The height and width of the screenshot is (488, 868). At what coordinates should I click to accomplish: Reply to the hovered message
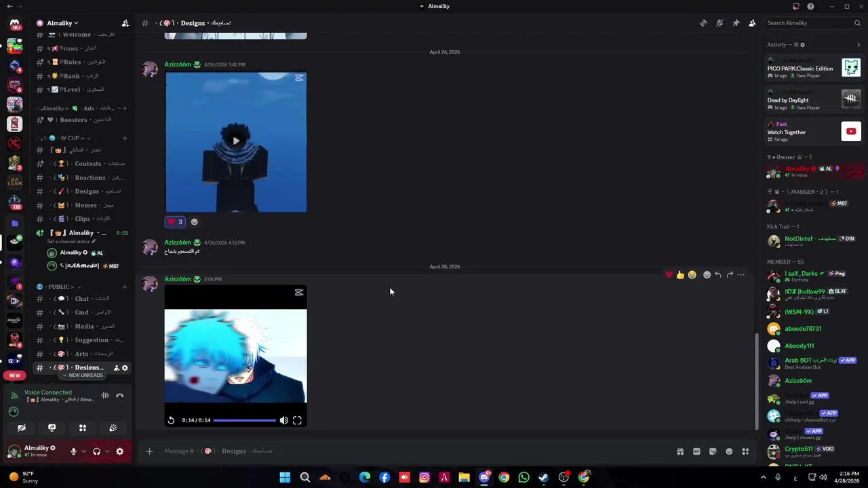coord(718,274)
